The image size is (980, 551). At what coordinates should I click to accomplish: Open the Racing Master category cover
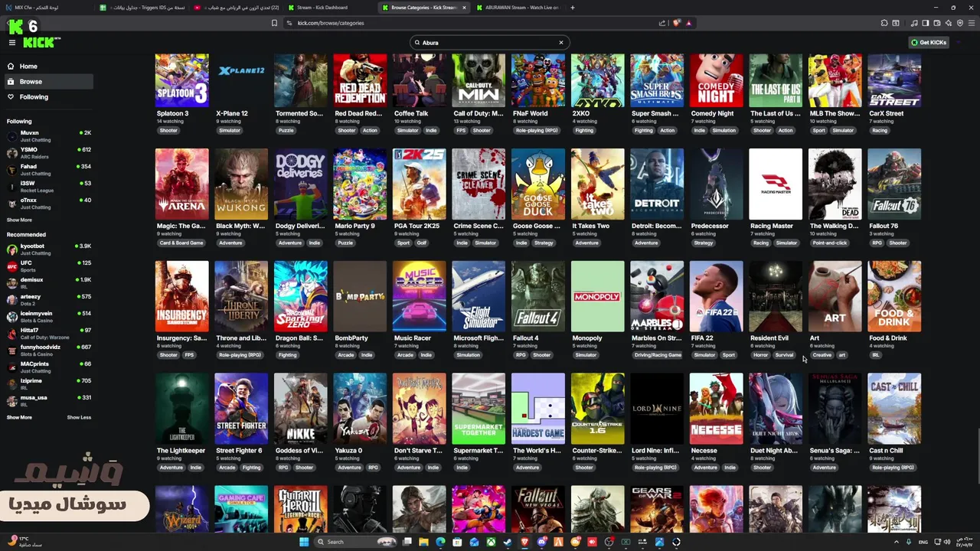point(776,184)
